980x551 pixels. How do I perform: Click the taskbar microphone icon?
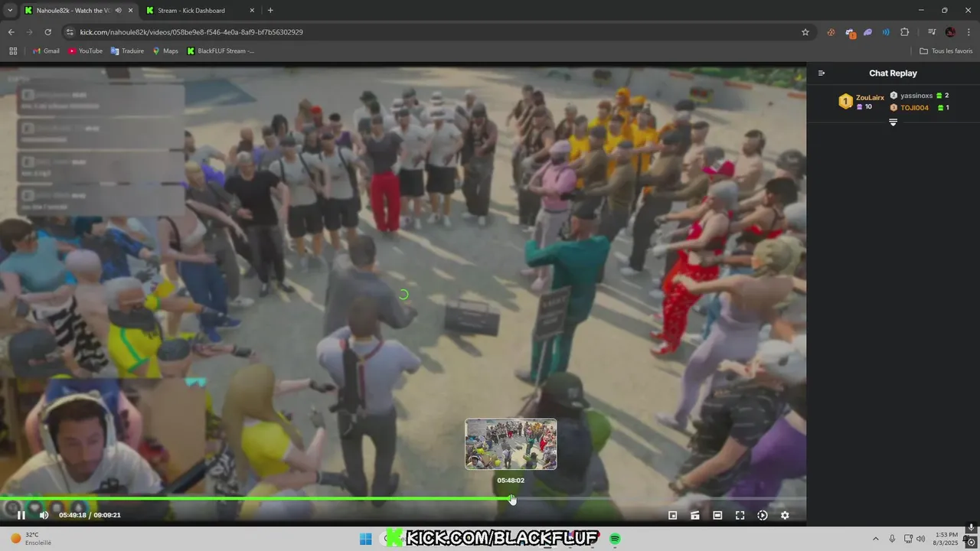[892, 539]
